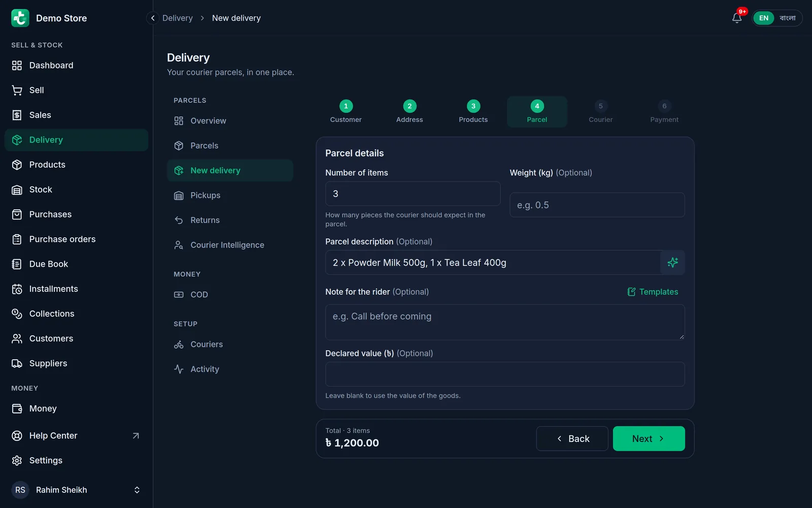
Task: Open Pickups in the delivery menu
Action: pyautogui.click(x=230, y=196)
